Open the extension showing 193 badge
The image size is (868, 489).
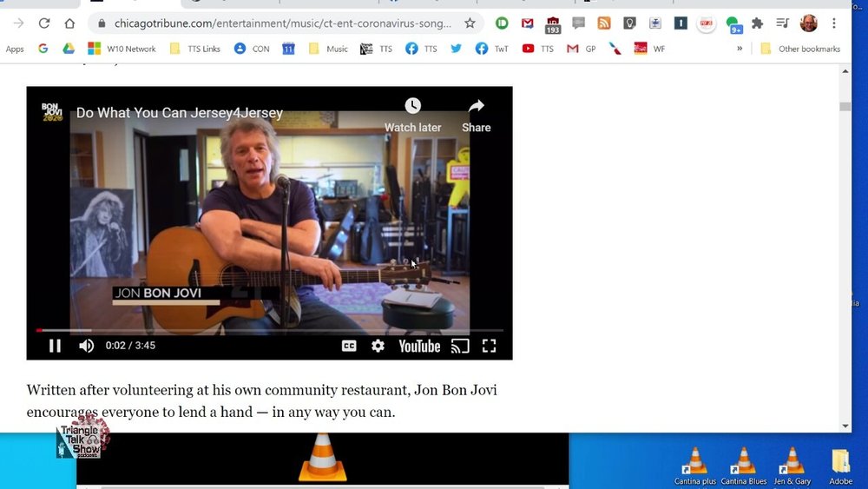tap(552, 25)
